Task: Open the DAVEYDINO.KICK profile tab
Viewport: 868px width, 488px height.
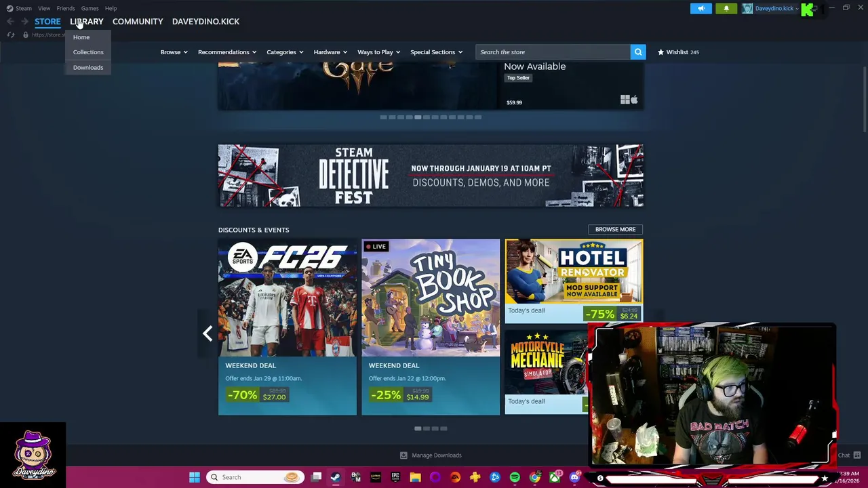Action: 205,22
